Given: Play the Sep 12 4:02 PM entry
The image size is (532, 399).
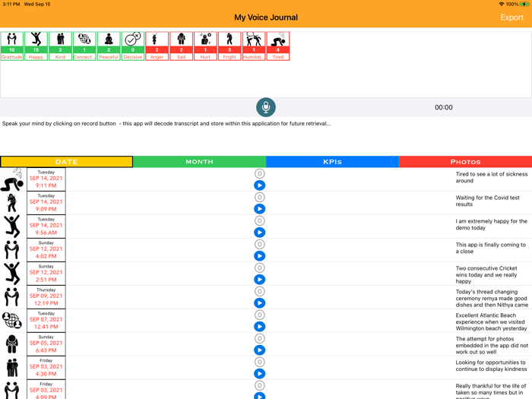Looking at the screenshot, I should 260,256.
